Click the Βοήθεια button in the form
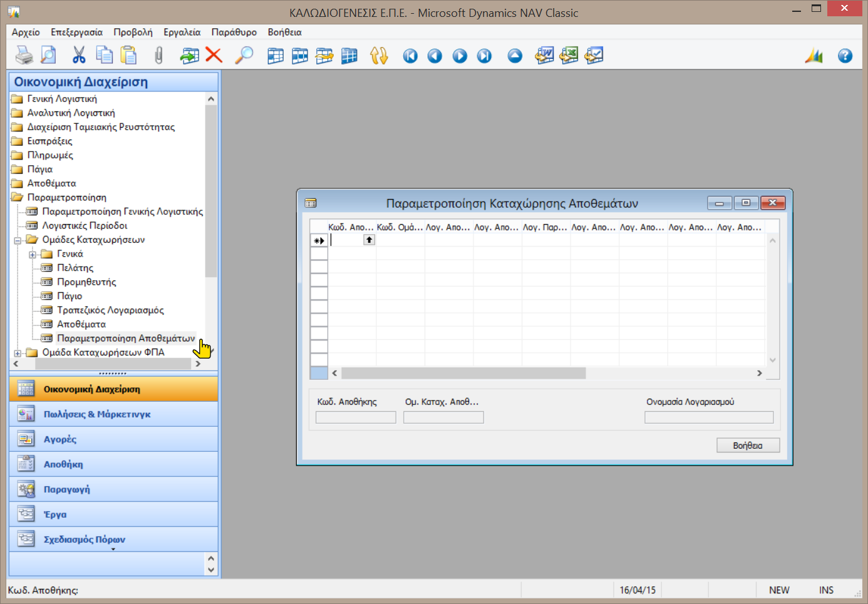The image size is (868, 604). [748, 445]
